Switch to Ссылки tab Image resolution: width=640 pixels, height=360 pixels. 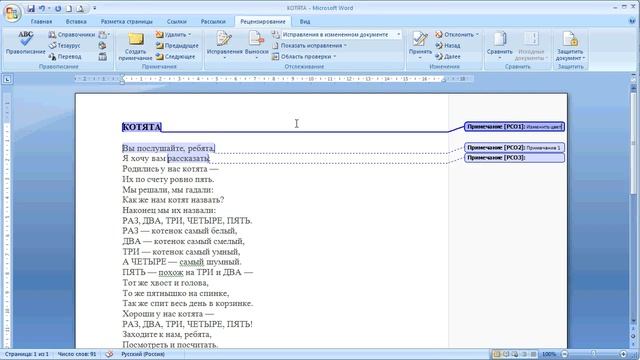click(x=177, y=22)
